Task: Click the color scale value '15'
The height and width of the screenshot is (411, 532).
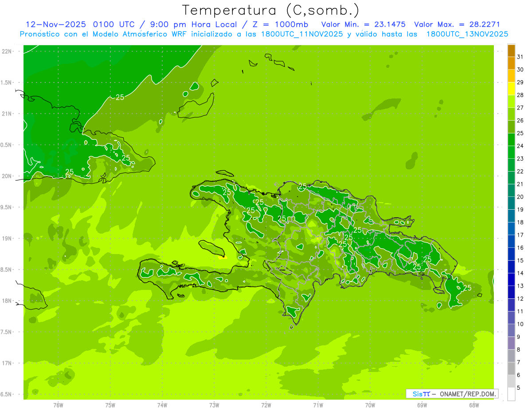Action: click(520, 260)
